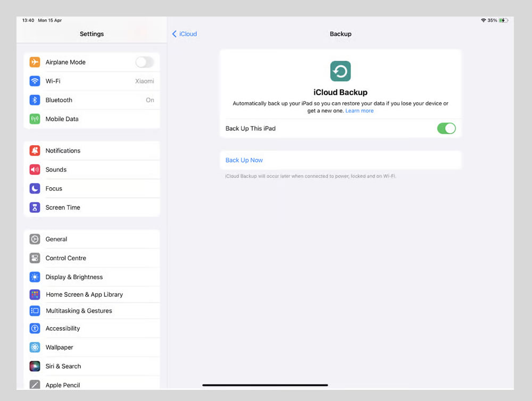Viewport: 532px width, 401px height.
Task: Tap the home indicator bar
Action: point(265,385)
